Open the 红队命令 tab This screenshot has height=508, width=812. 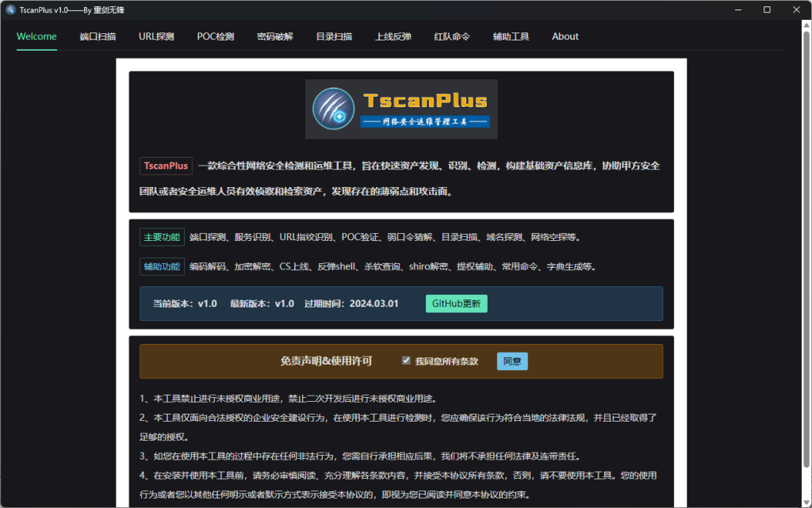(x=452, y=36)
